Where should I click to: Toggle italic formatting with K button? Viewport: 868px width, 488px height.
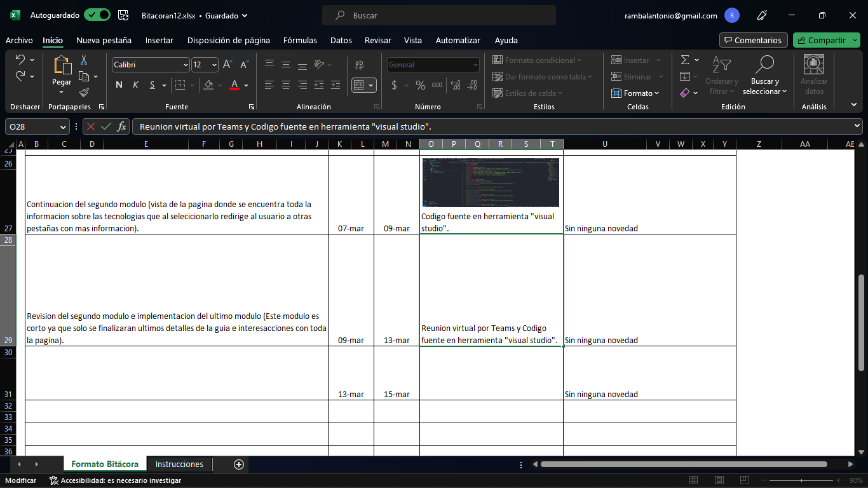tap(135, 85)
